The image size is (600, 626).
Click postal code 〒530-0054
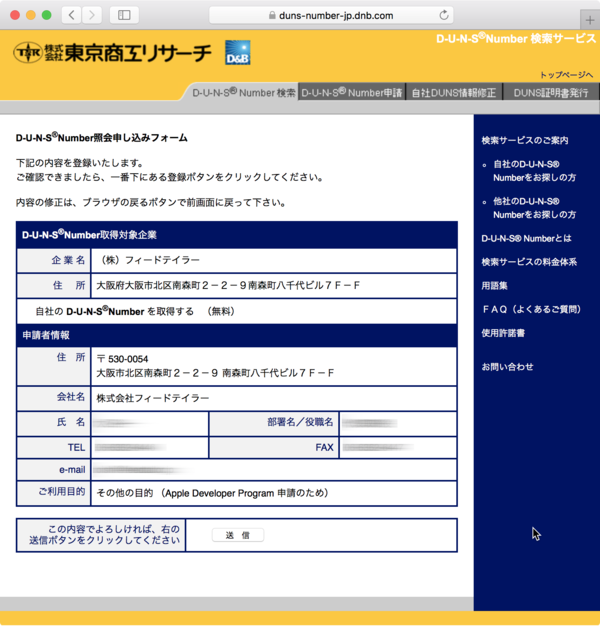[x=123, y=359]
